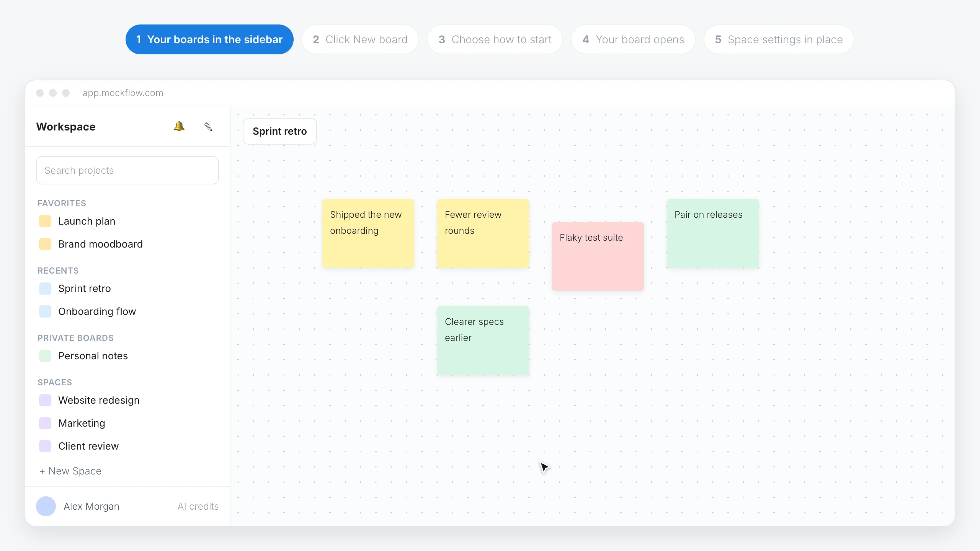
Task: Click + New Space
Action: click(x=70, y=471)
